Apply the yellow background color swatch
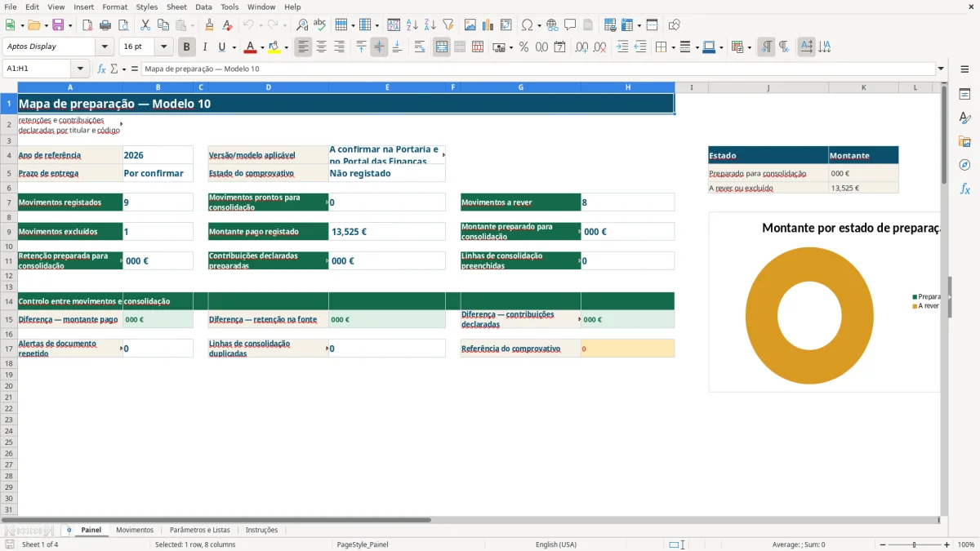Viewport: 980px width, 551px height. tap(274, 47)
